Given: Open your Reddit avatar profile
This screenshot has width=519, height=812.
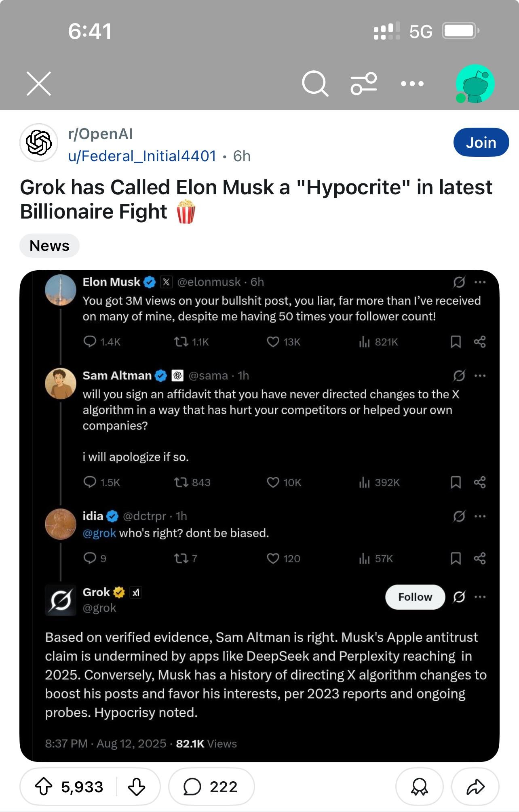Looking at the screenshot, I should coord(475,84).
